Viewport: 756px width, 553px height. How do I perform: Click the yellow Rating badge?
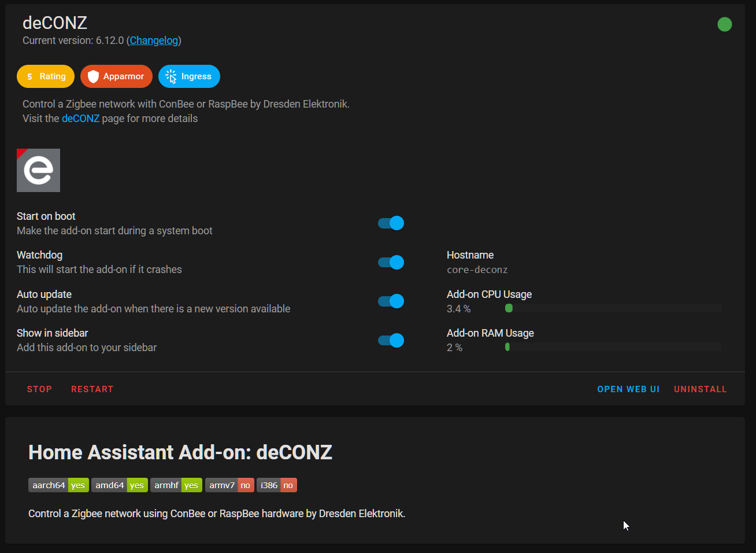46,76
